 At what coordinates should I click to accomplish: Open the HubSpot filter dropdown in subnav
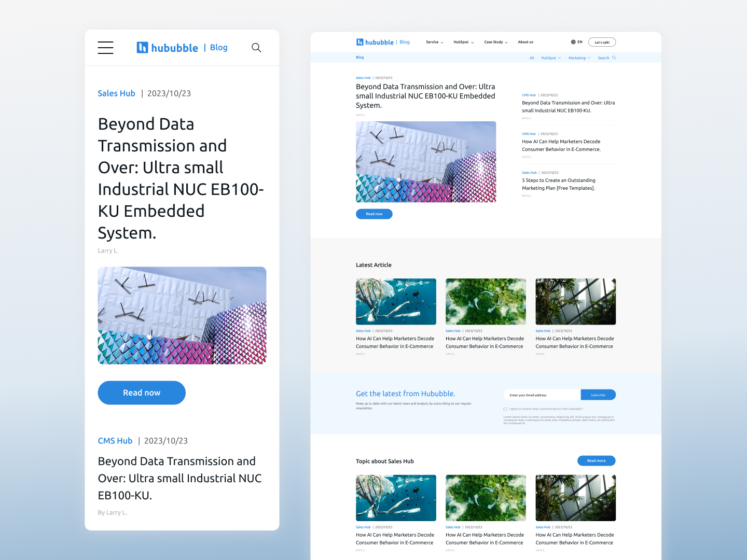pos(550,58)
